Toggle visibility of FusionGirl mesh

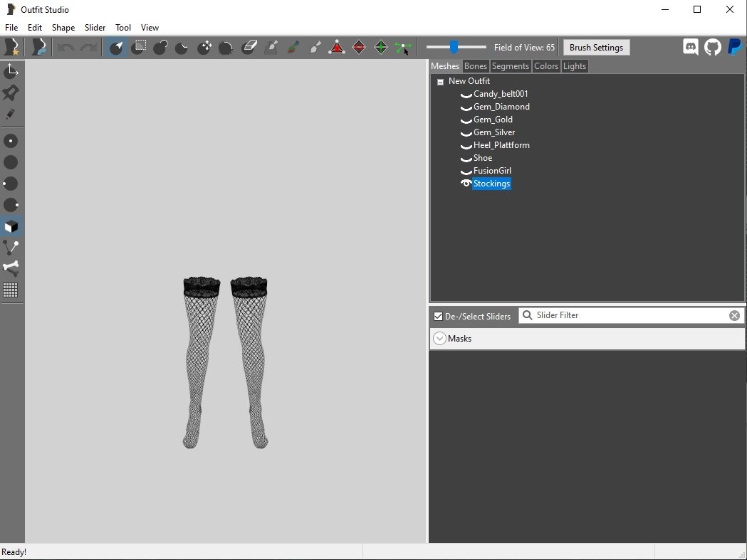pyautogui.click(x=466, y=171)
